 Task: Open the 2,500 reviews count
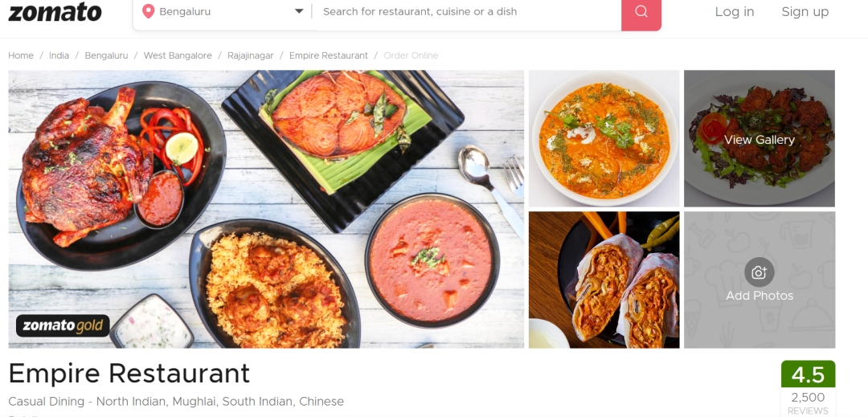[x=808, y=403]
